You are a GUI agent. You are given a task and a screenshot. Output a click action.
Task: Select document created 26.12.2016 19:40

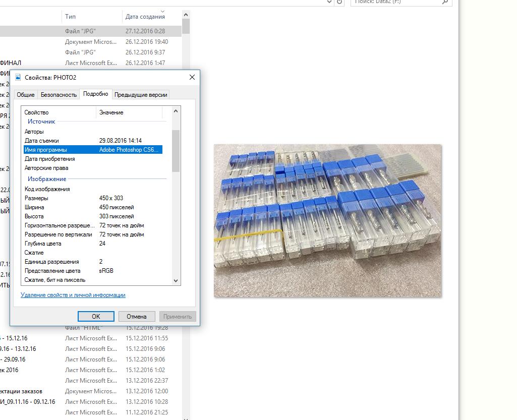(91, 41)
